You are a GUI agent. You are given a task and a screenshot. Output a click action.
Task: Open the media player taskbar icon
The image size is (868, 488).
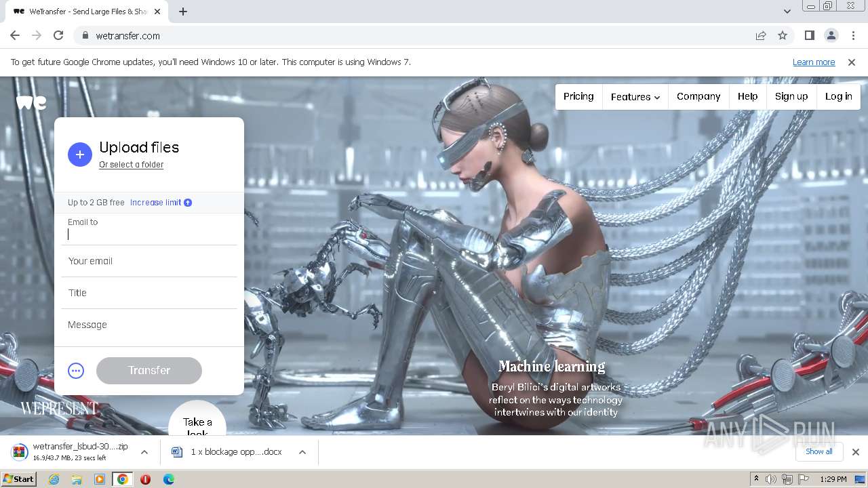click(x=100, y=479)
